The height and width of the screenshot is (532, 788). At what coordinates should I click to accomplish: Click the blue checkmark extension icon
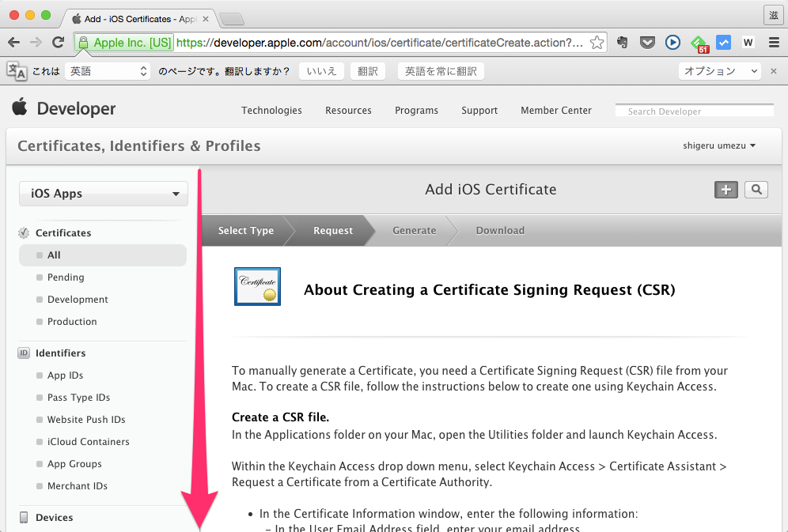(x=724, y=43)
